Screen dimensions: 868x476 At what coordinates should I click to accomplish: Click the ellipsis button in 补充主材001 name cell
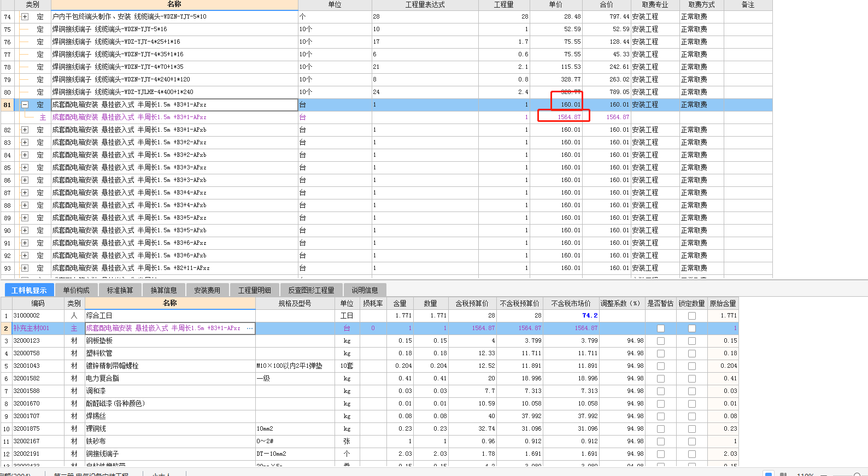[x=250, y=328]
